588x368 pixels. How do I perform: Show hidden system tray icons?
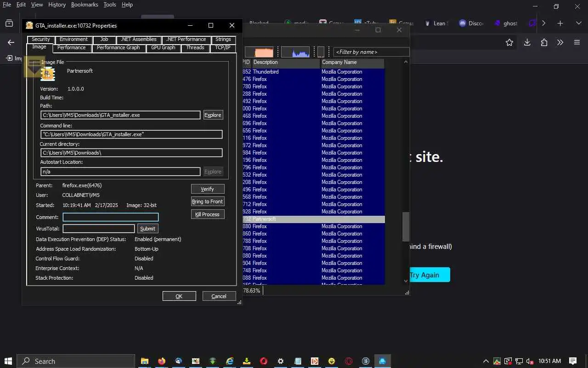(x=486, y=361)
